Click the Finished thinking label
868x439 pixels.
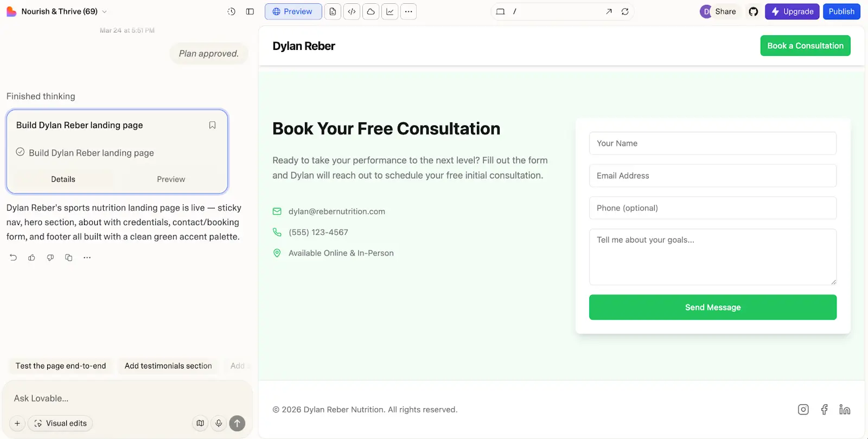click(x=41, y=96)
